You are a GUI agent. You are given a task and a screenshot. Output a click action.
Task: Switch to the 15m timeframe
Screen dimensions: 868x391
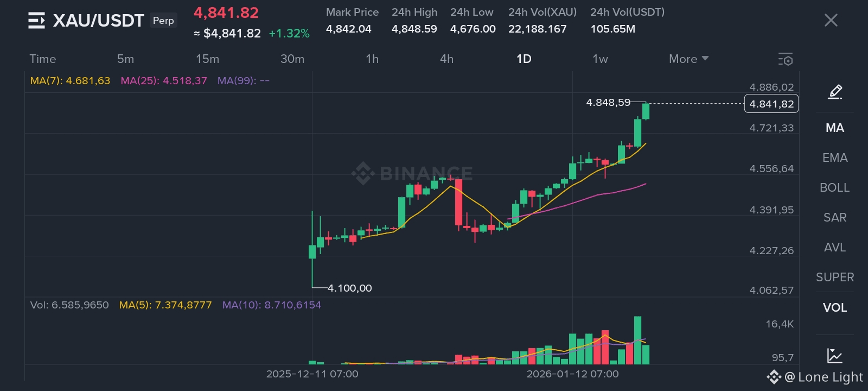click(x=207, y=59)
